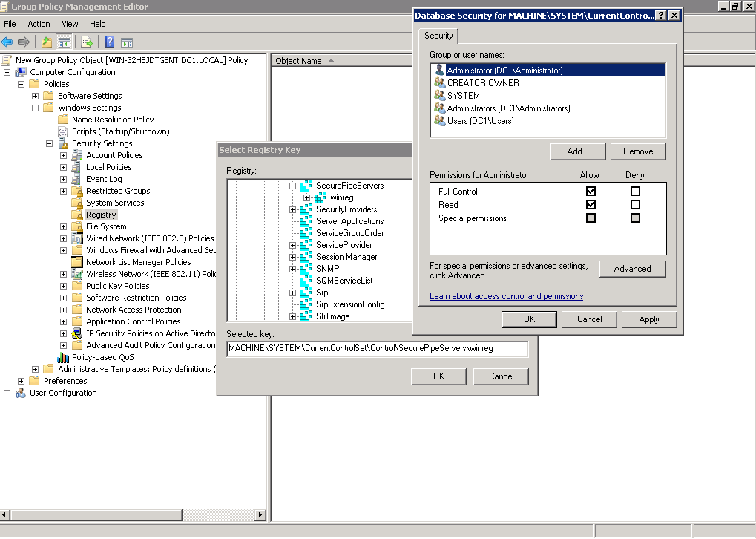Click the Advanced permissions button

pos(632,269)
